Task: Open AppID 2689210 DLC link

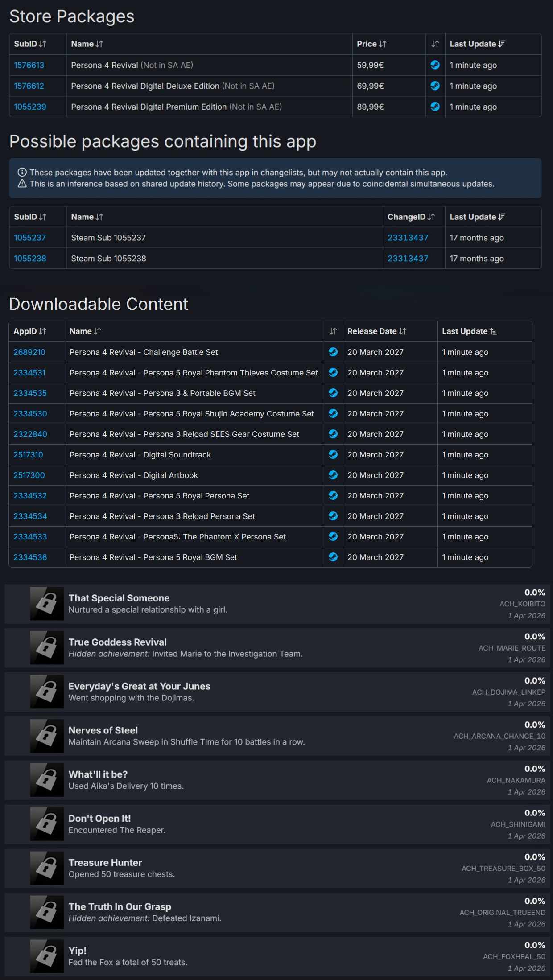Action: coord(29,352)
